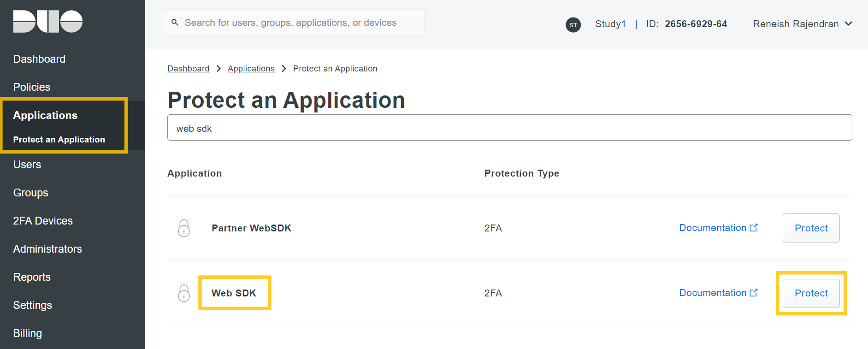This screenshot has width=868, height=349.
Task: Select Applications in the sidebar
Action: pyautogui.click(x=45, y=115)
